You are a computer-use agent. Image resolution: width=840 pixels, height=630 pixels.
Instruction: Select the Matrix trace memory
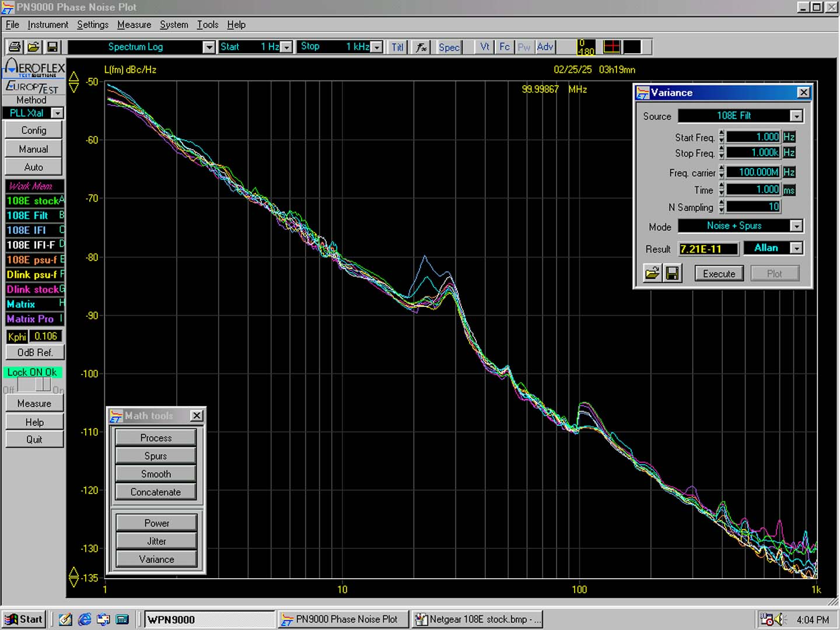tap(34, 304)
